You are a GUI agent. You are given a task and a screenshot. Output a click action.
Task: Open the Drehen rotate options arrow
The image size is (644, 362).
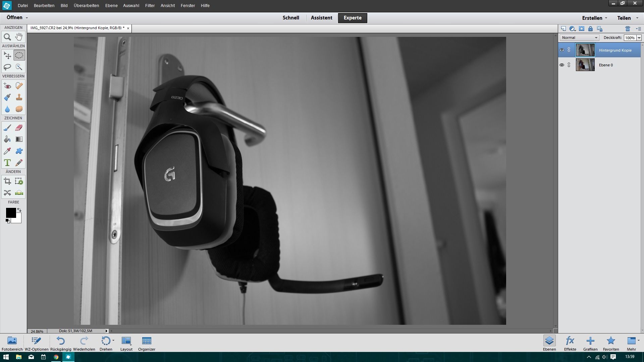tap(113, 341)
